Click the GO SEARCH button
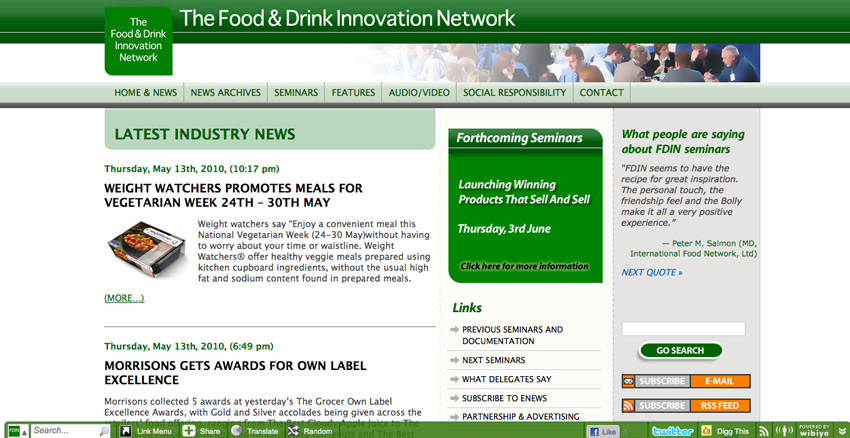Screen dimensions: 850x438 coord(680,350)
